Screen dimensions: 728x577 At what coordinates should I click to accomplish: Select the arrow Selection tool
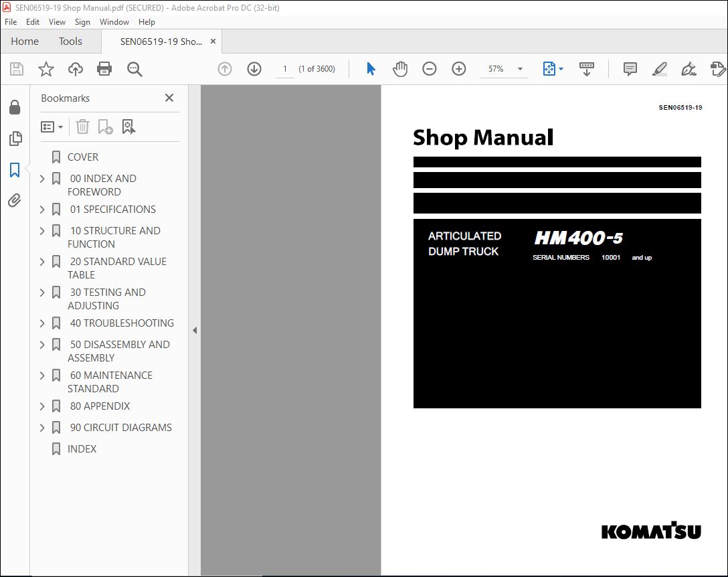[x=371, y=69]
